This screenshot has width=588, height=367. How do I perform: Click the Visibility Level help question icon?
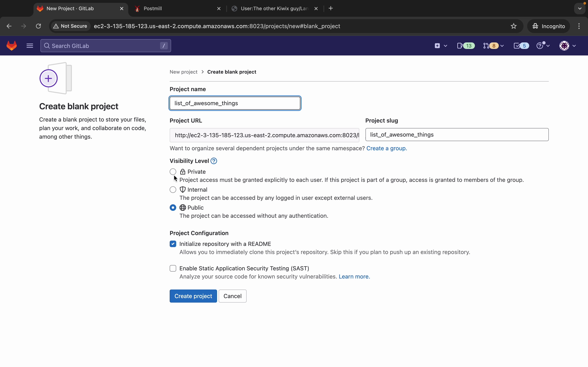pos(214,161)
